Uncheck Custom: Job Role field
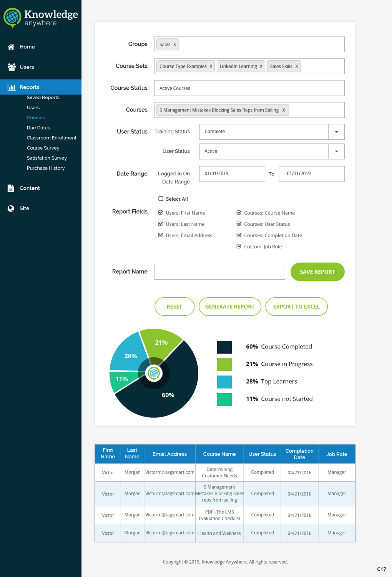Image resolution: width=392 pixels, height=577 pixels. coord(239,246)
